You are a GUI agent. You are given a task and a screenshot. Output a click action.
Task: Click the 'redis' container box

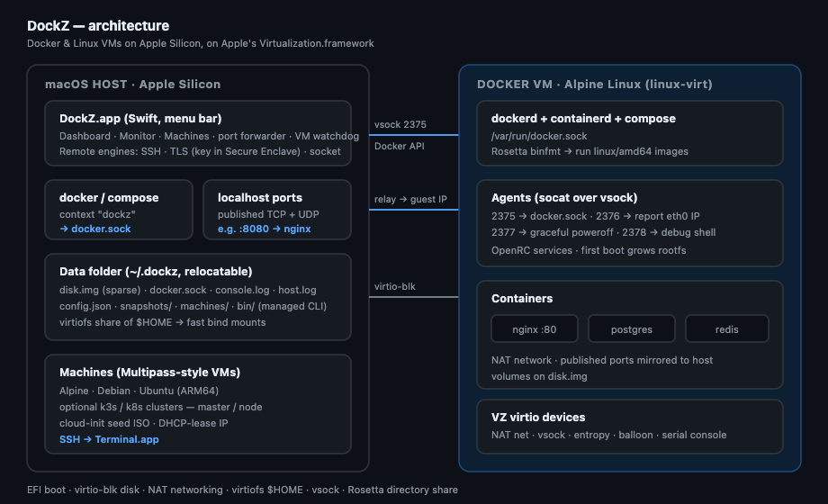coord(727,329)
